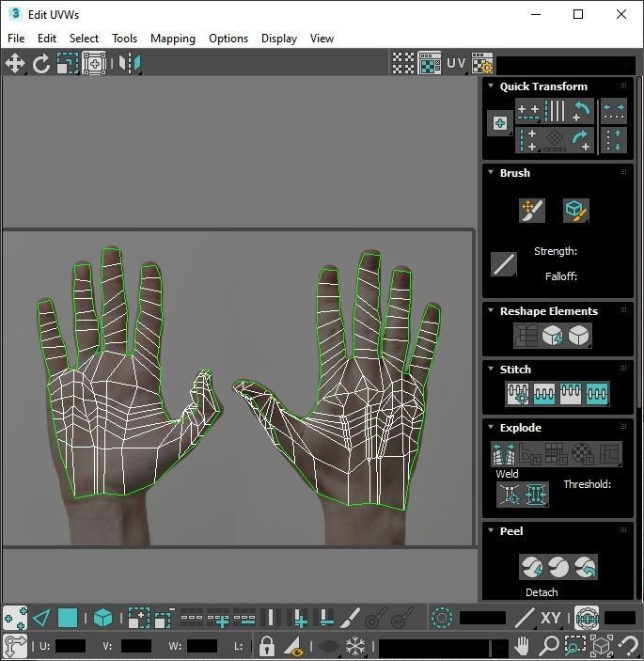Collapse the Peel rollout
Viewport: 644px width, 661px height.
[491, 530]
